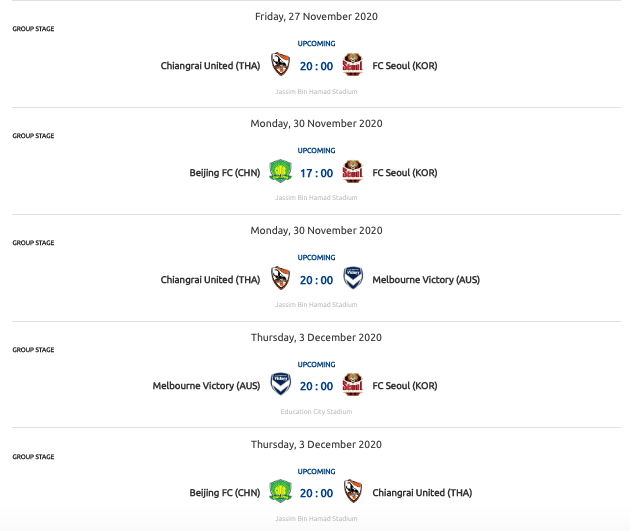The width and height of the screenshot is (630, 531).
Task: Click FC Seoul crest in 27 November match
Action: 352,64
